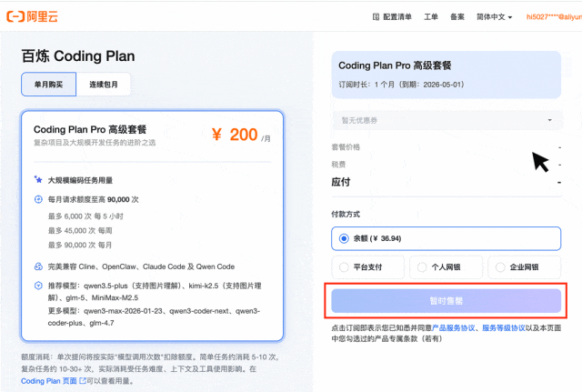Click the compatibility icon beside 完美兼容 Cline
This screenshot has width=582, height=392.
[x=38, y=266]
